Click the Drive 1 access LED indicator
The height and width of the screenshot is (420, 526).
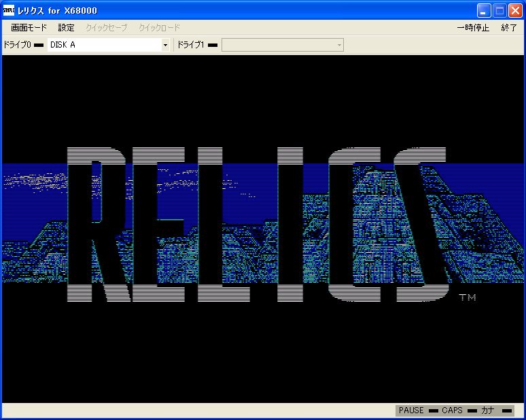(x=213, y=46)
